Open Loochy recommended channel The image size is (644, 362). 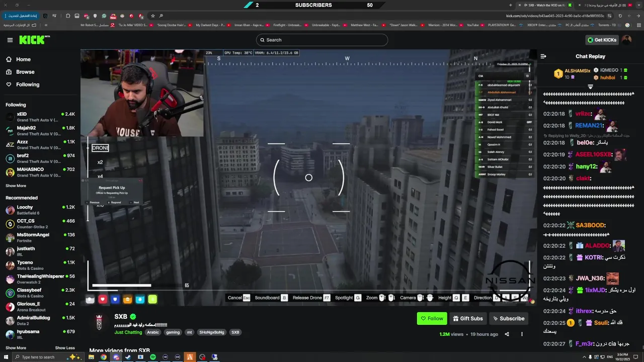coord(40,210)
